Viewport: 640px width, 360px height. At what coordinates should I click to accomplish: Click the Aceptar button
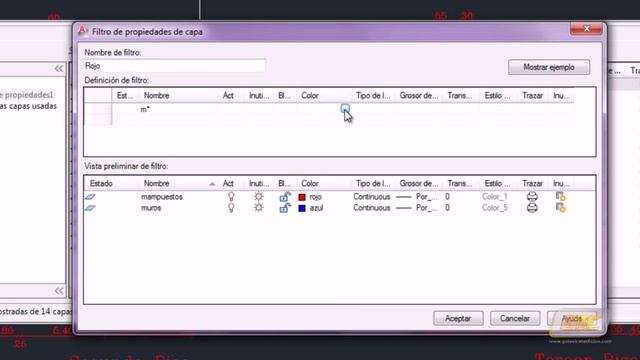tap(458, 318)
